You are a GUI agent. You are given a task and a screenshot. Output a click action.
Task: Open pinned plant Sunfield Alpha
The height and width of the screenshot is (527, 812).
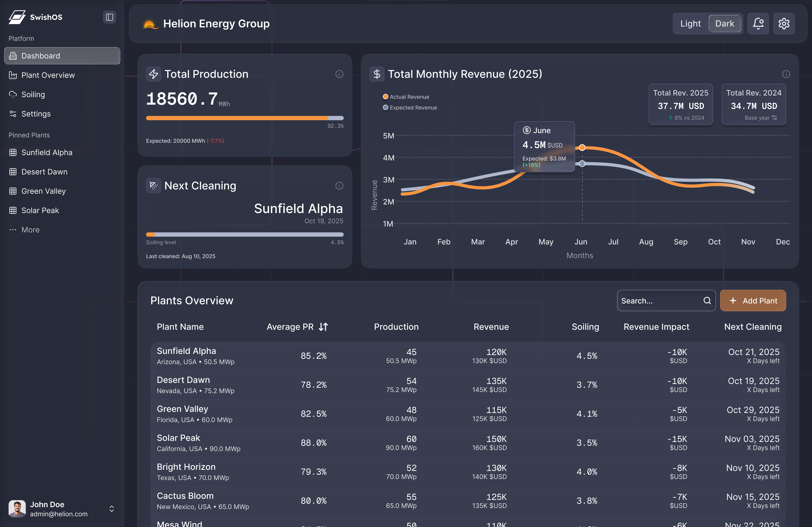pyautogui.click(x=47, y=152)
